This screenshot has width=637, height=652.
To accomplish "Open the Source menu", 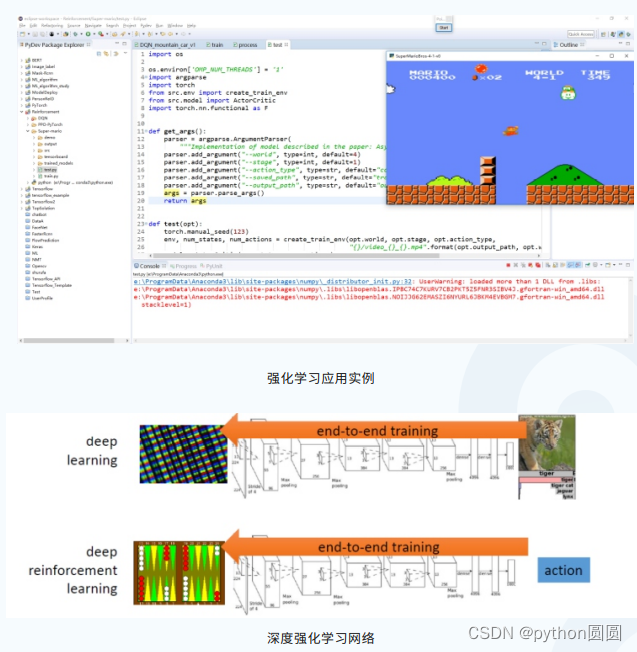I will [x=74, y=26].
